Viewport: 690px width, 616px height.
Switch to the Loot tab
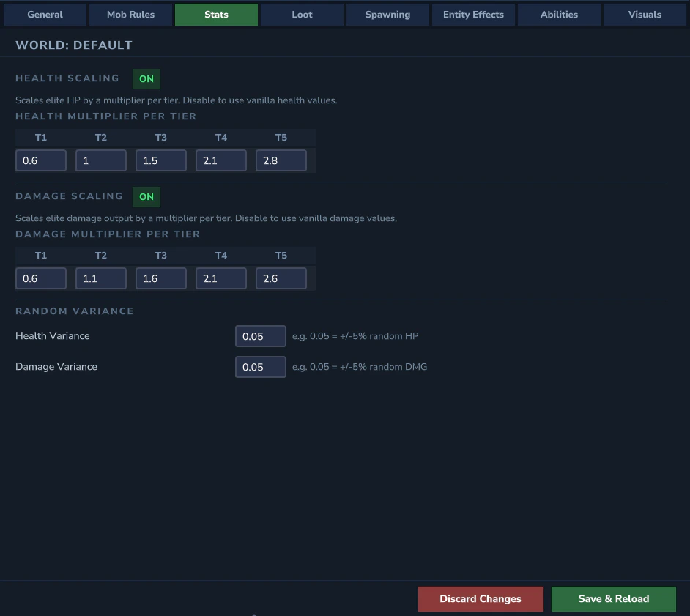301,14
